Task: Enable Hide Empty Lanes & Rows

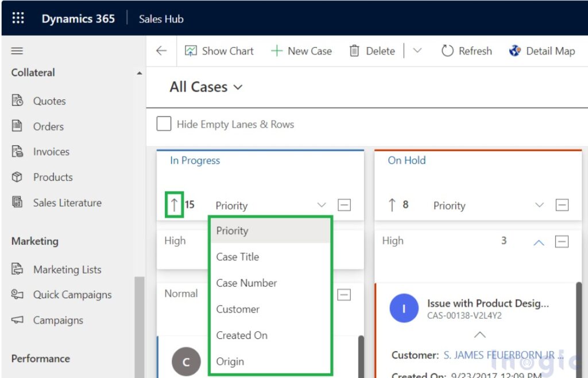Action: (x=164, y=124)
